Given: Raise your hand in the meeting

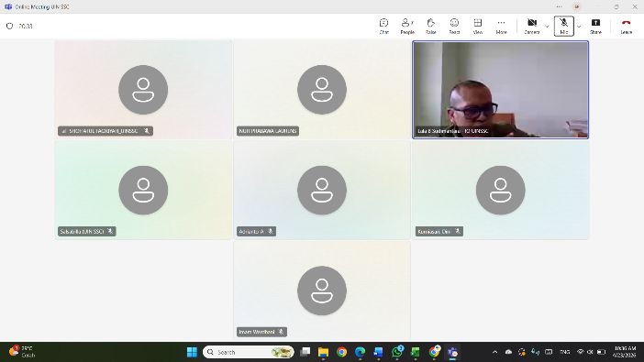Looking at the screenshot, I should coord(430,26).
